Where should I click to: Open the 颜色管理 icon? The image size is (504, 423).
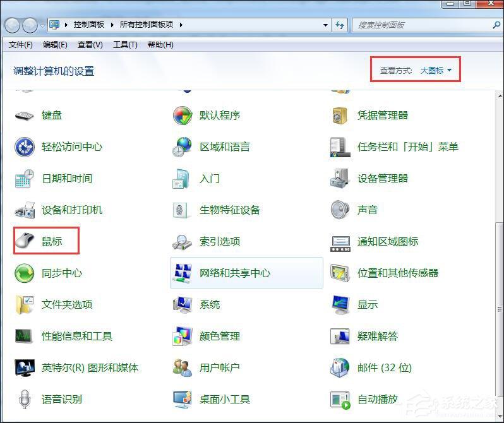pyautogui.click(x=183, y=337)
